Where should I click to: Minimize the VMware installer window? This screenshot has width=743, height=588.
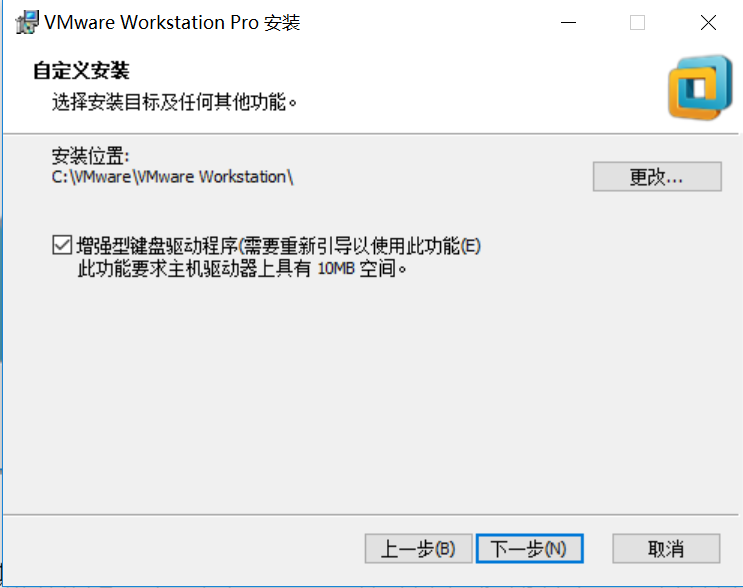click(568, 22)
